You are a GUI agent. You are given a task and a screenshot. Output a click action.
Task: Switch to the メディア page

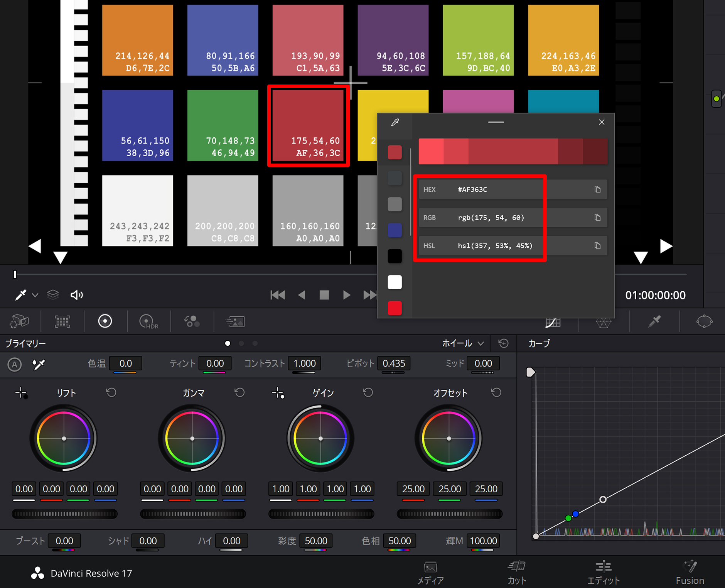point(430,573)
